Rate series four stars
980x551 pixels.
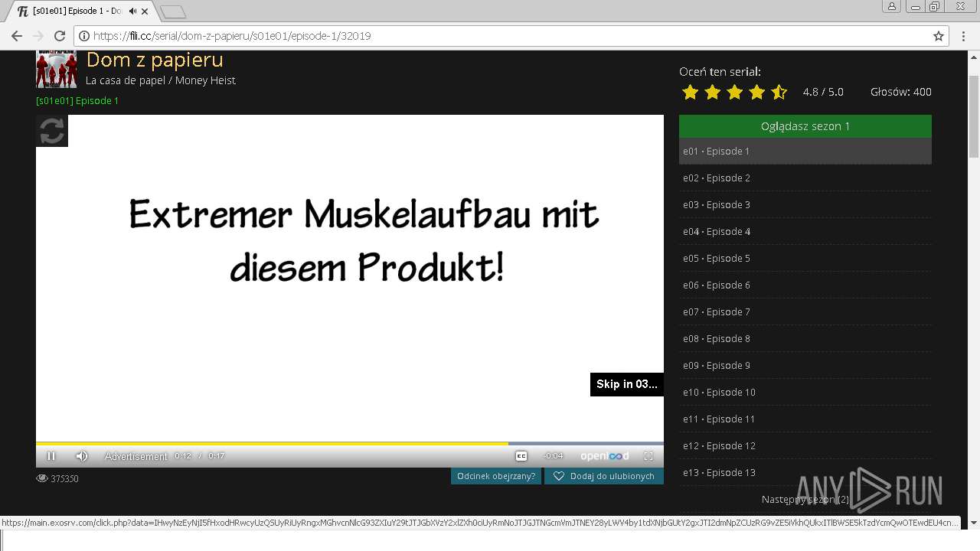pyautogui.click(x=756, y=93)
